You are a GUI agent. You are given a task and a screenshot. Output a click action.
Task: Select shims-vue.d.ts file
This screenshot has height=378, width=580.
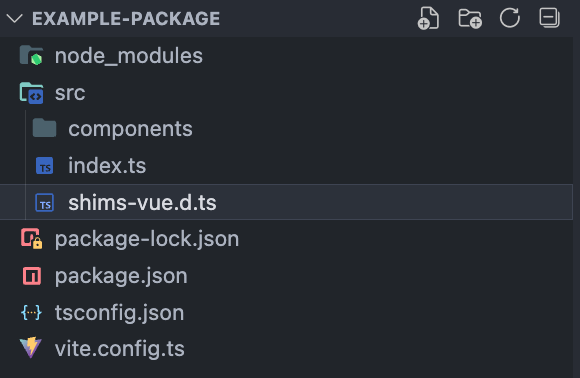286,202
